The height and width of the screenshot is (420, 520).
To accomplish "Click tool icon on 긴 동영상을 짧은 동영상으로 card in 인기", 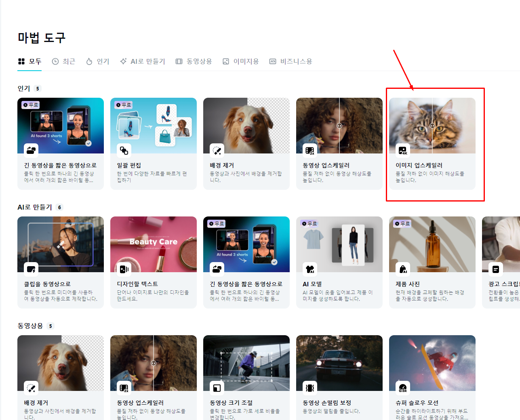I will pos(31,151).
